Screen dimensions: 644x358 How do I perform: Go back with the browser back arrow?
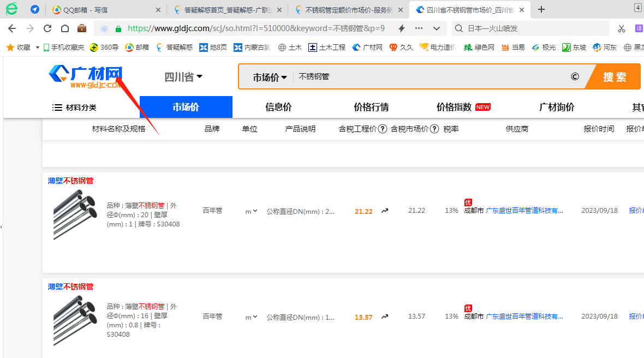point(12,28)
